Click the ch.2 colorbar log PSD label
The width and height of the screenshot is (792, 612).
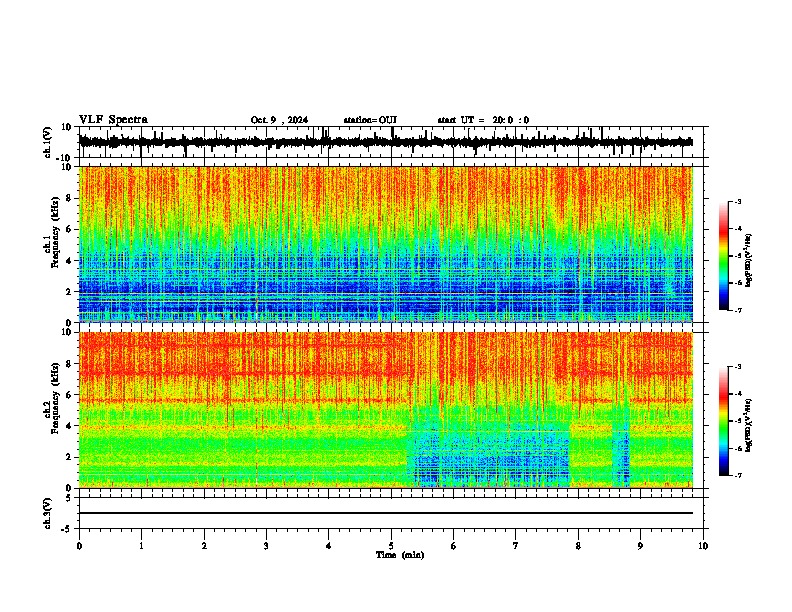pyautogui.click(x=749, y=425)
